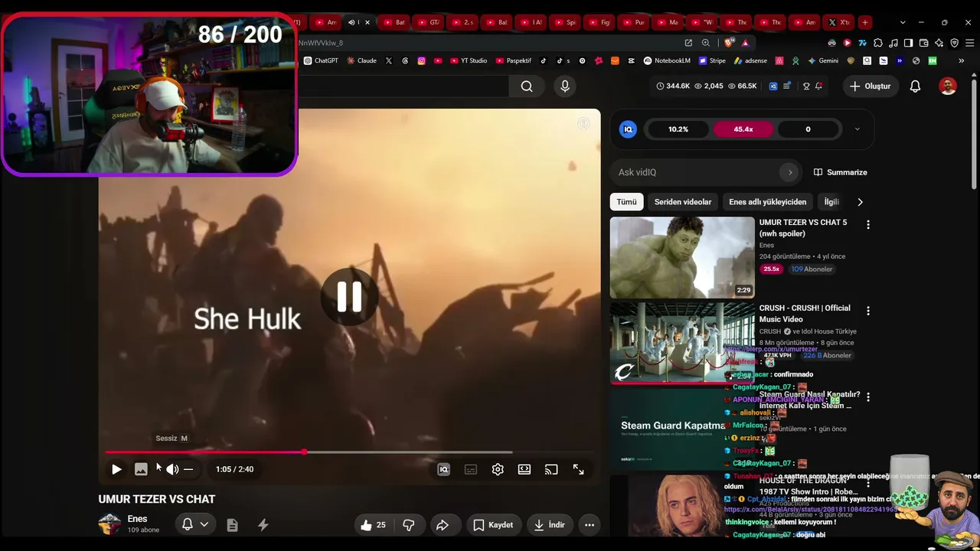Image resolution: width=980 pixels, height=551 pixels.
Task: Open the player settings gear
Action: pyautogui.click(x=498, y=469)
